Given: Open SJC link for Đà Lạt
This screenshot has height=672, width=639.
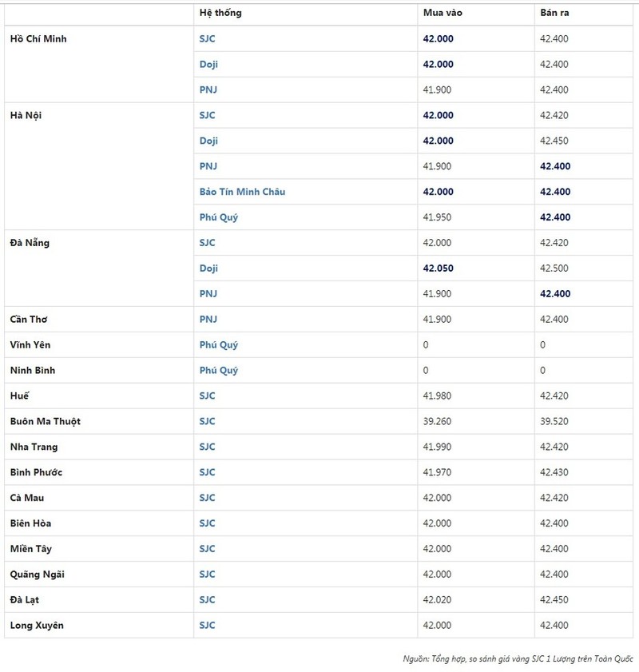Looking at the screenshot, I should point(208,600).
